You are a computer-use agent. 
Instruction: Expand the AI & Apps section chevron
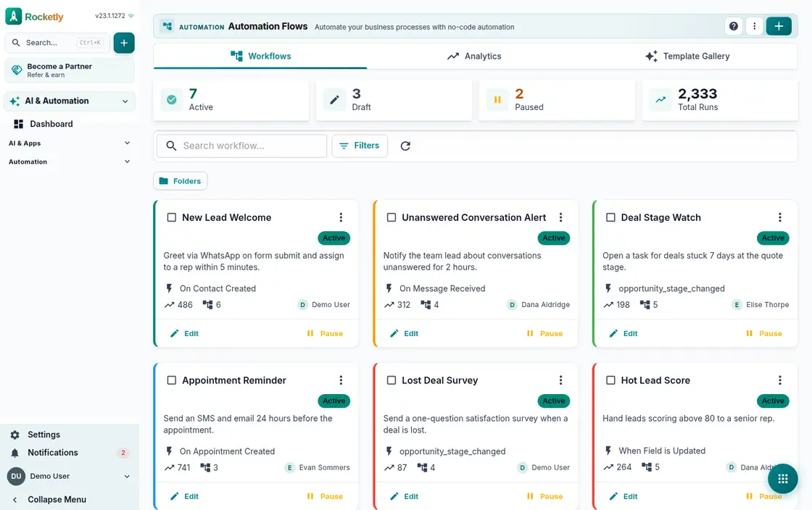[128, 143]
